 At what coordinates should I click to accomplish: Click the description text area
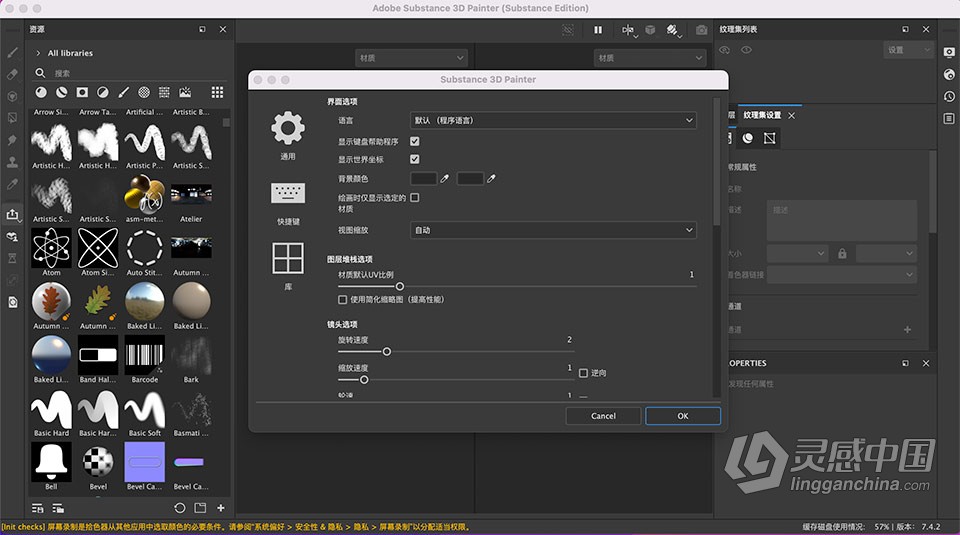[x=842, y=220]
